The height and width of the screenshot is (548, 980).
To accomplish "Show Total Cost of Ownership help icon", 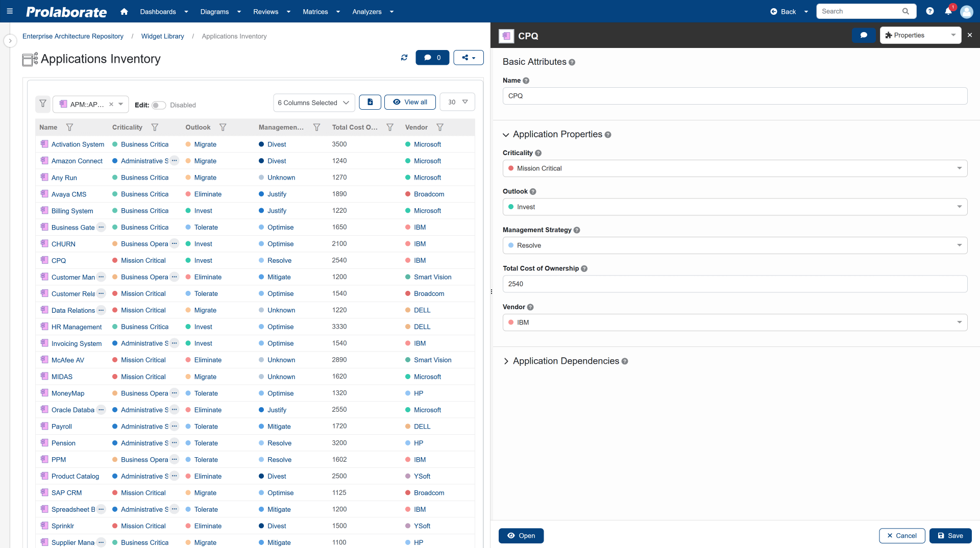I will click(584, 269).
